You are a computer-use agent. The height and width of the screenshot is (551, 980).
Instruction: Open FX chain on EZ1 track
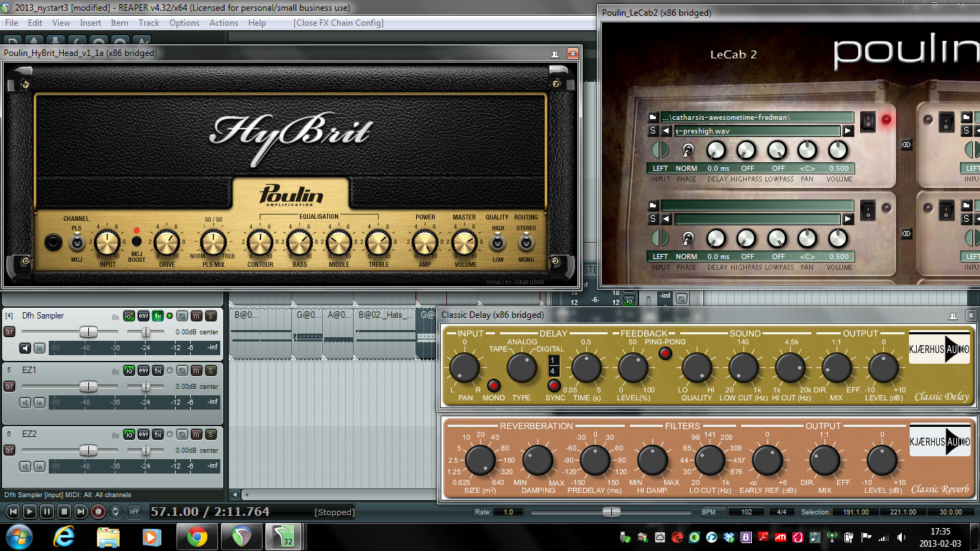tap(158, 370)
